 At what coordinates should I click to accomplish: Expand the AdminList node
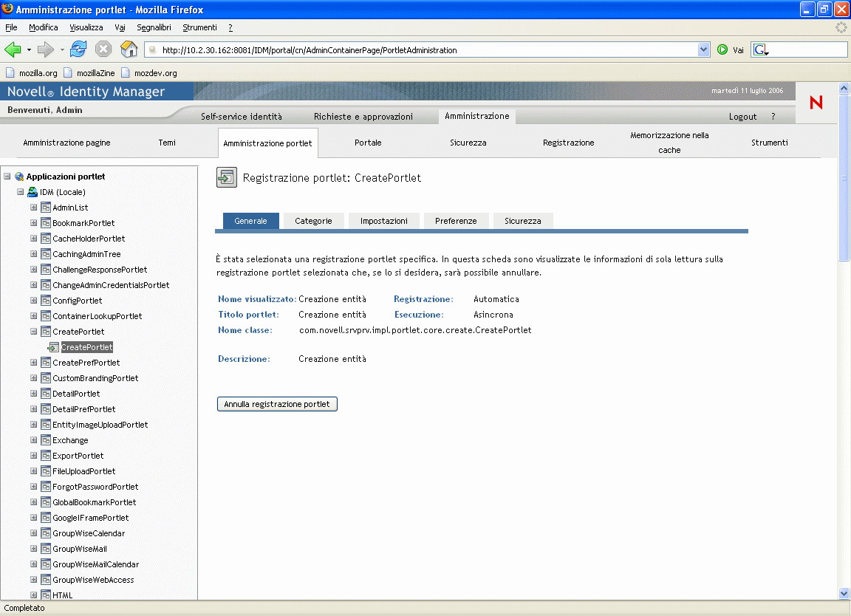point(34,208)
